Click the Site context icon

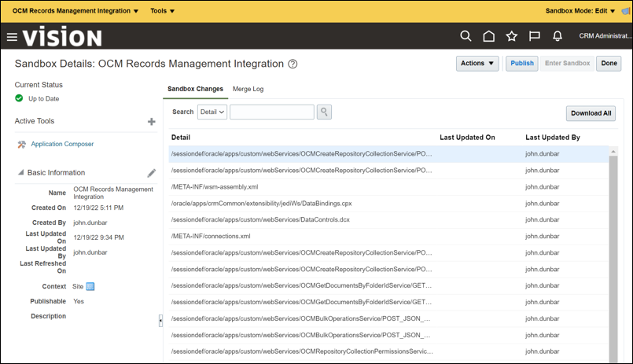(x=90, y=286)
